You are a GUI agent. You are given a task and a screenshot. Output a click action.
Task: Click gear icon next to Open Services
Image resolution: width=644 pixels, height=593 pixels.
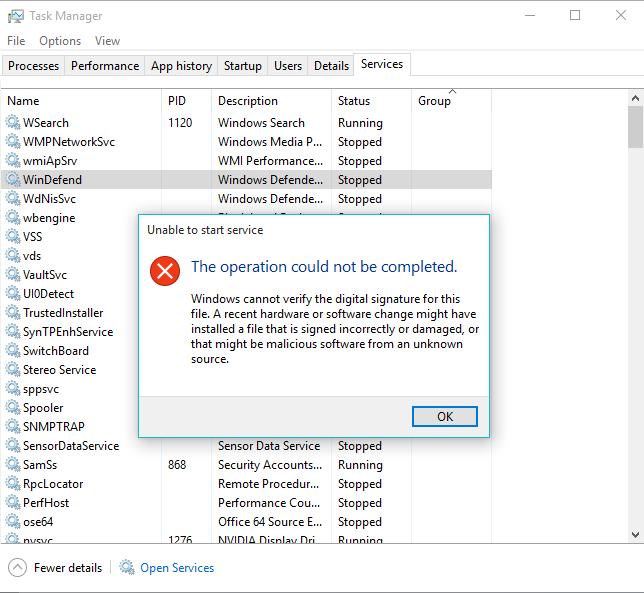(x=127, y=567)
